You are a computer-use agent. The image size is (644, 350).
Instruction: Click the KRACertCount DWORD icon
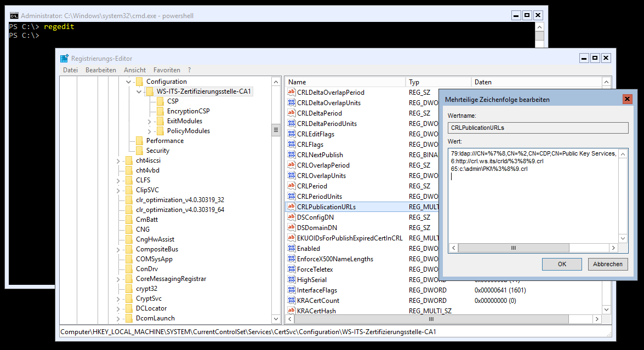coord(292,300)
